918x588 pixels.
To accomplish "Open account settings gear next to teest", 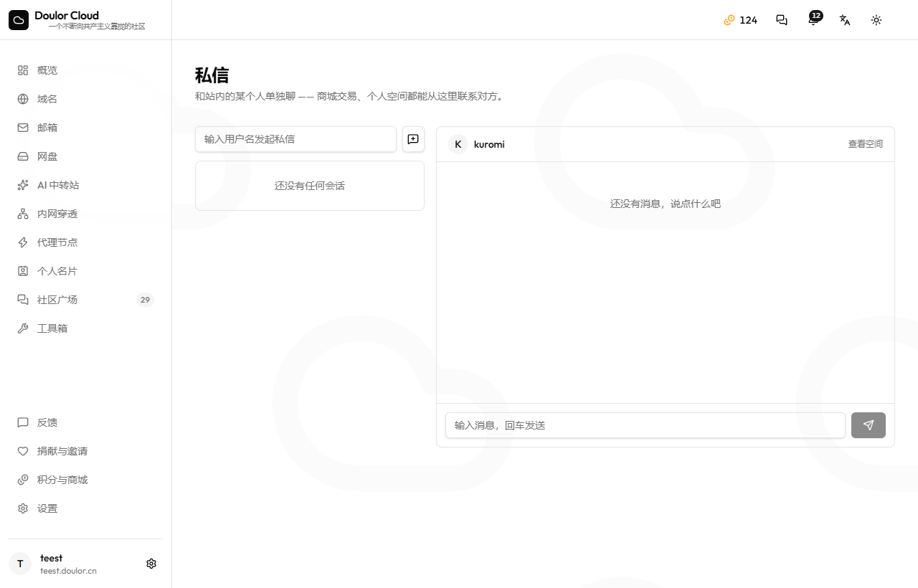I will click(151, 564).
